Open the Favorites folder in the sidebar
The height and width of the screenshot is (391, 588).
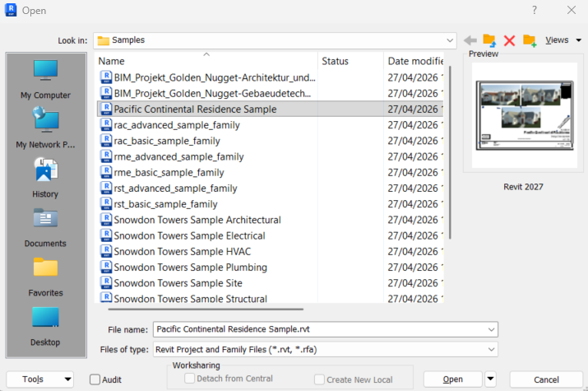45,277
